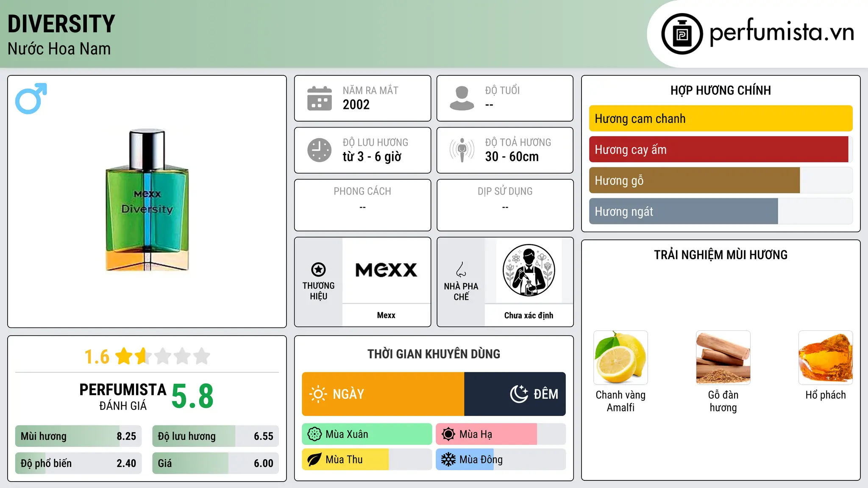Click the release year 2002
This screenshot has height=488, width=868.
pyautogui.click(x=356, y=105)
